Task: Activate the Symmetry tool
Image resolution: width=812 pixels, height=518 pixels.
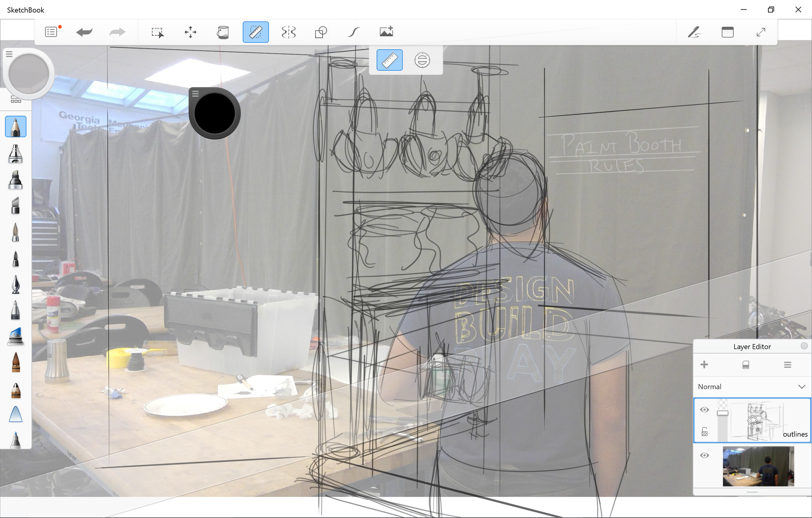Action: 288,32
